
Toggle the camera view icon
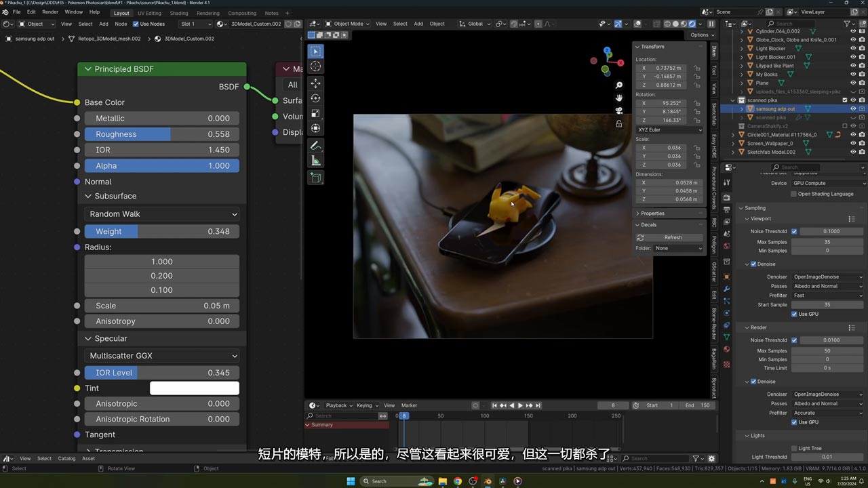click(619, 110)
